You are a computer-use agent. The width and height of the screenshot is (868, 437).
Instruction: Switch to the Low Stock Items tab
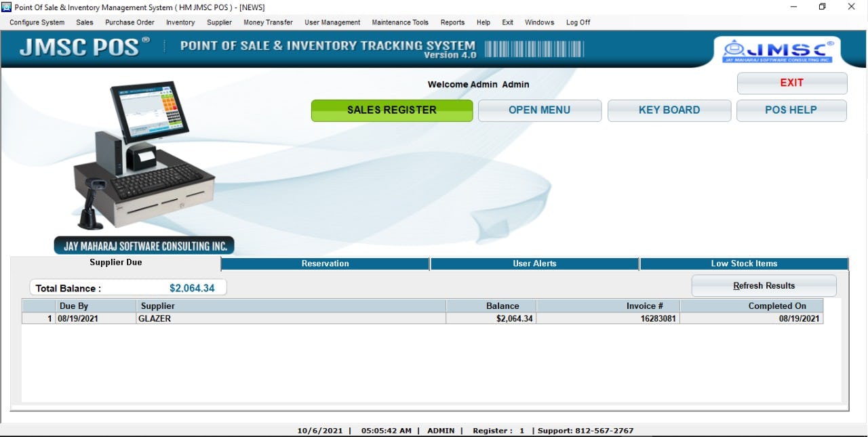(743, 264)
